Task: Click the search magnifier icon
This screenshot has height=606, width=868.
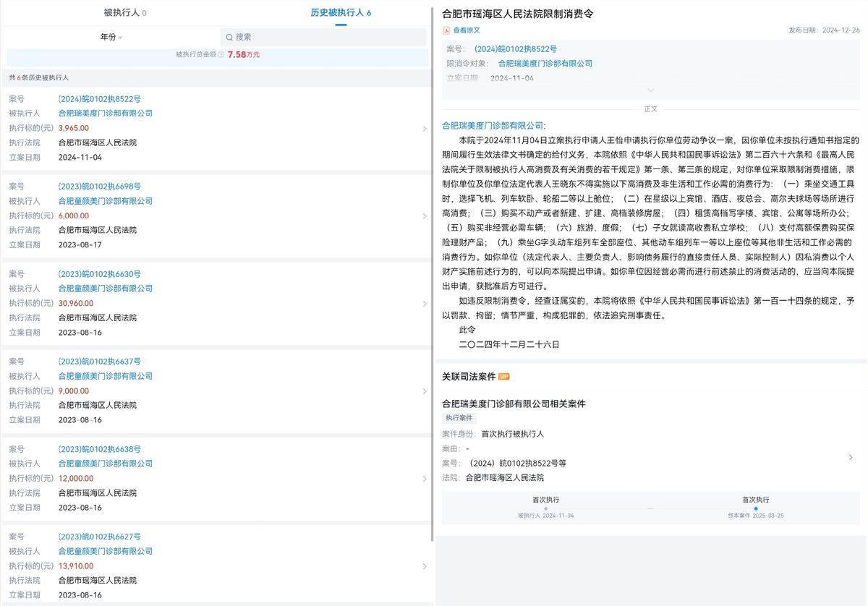Action: click(x=229, y=37)
